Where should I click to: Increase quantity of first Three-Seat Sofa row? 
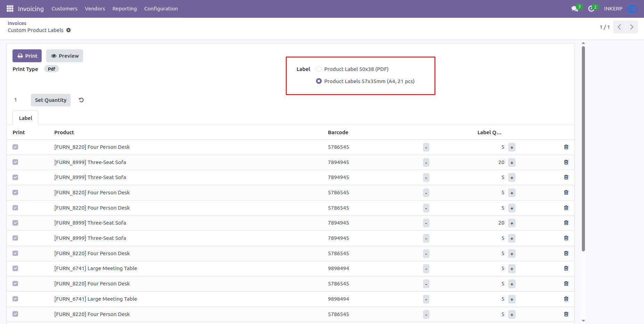[x=512, y=163]
